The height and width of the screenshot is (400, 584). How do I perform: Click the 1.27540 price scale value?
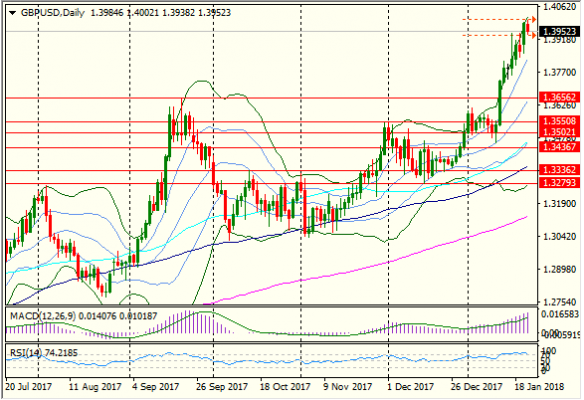tap(560, 301)
